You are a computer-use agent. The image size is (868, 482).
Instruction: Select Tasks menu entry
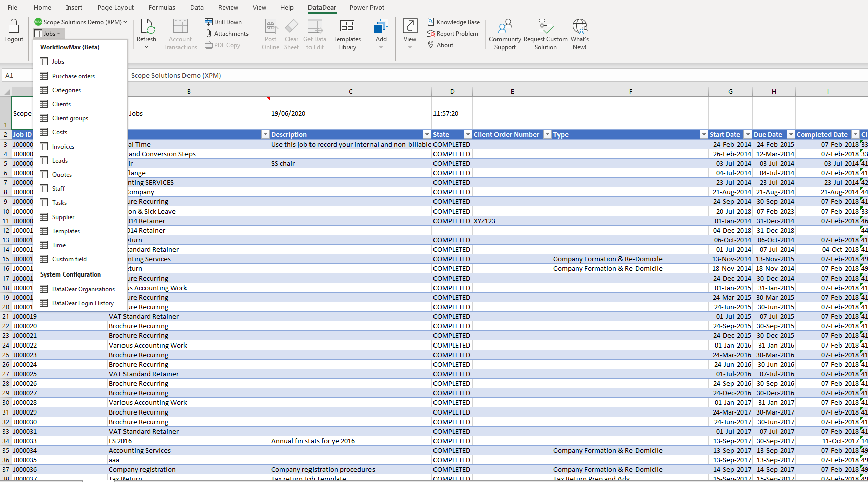click(x=80, y=203)
